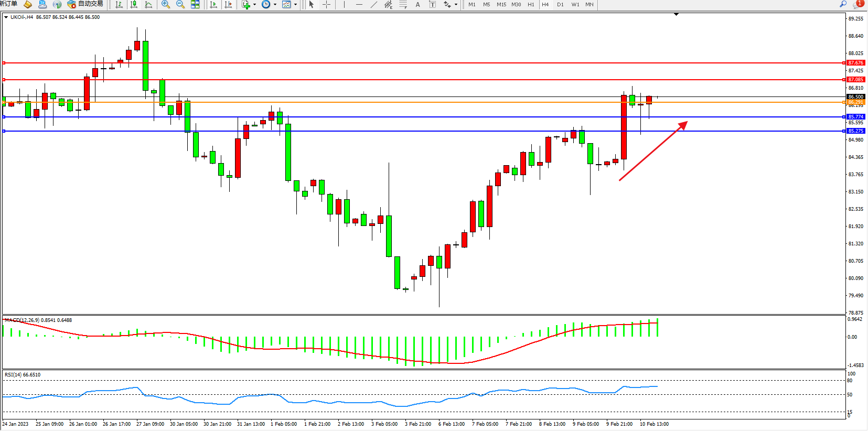Click the Zoom In magnifier icon
The image size is (868, 431).
(166, 4)
